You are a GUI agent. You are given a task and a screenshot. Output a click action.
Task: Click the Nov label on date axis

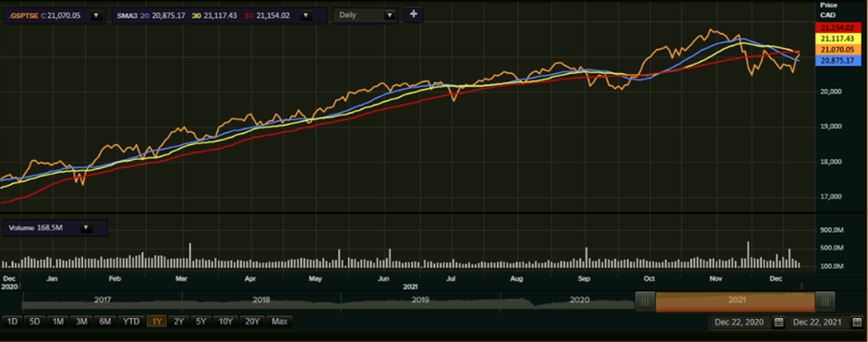tap(717, 278)
